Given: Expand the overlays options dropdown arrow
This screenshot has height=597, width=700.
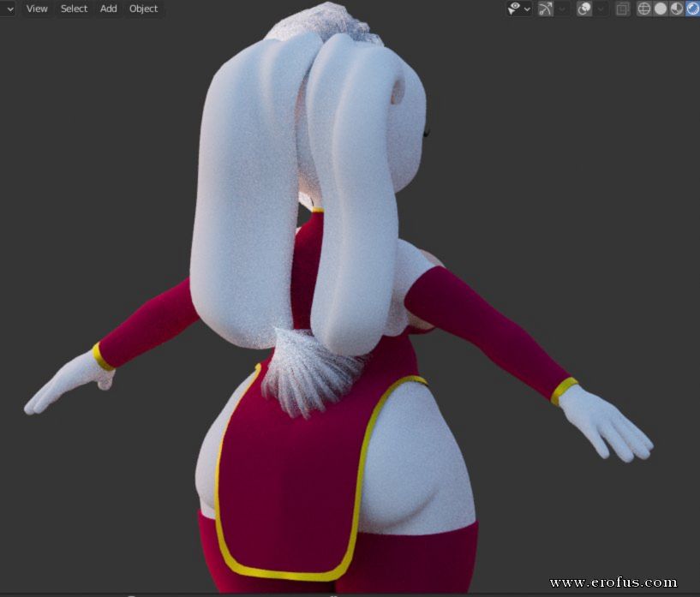Looking at the screenshot, I should click(601, 9).
